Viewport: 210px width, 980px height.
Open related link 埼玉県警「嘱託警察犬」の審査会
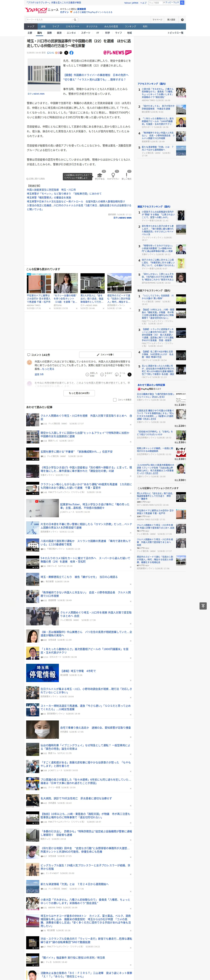49,197
